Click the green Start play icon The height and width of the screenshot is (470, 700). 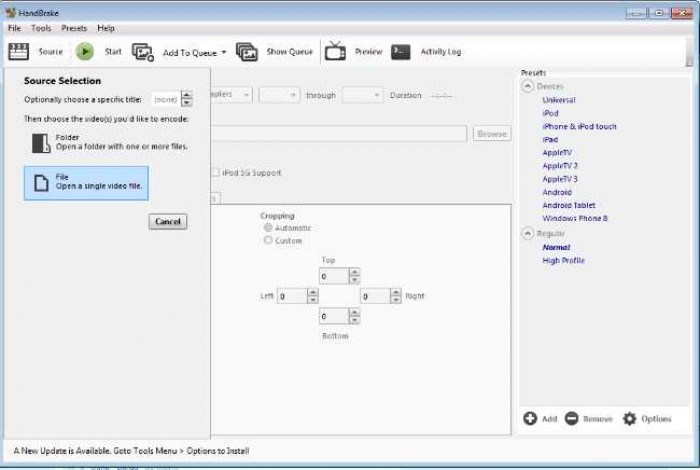85,51
